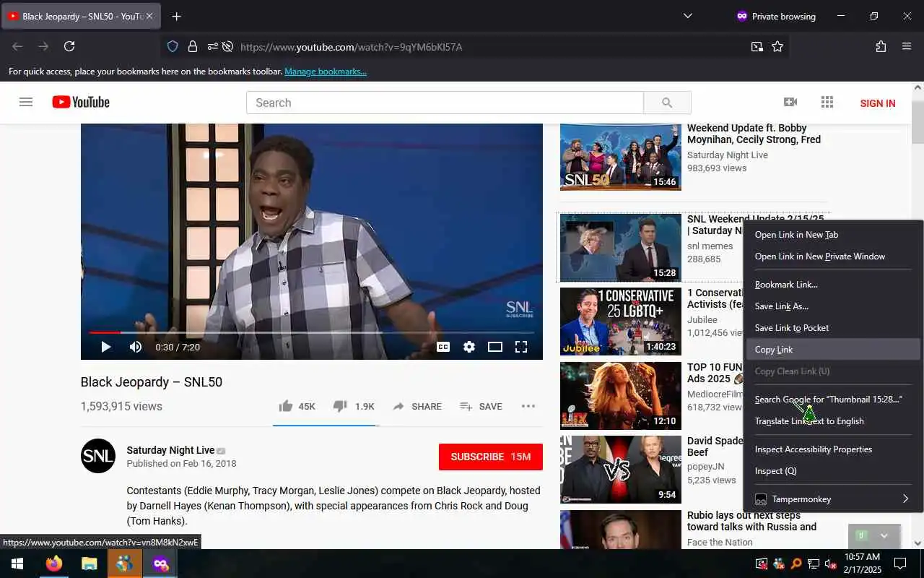Image resolution: width=924 pixels, height=578 pixels.
Task: Open the create video camera icon
Action: pyautogui.click(x=790, y=102)
